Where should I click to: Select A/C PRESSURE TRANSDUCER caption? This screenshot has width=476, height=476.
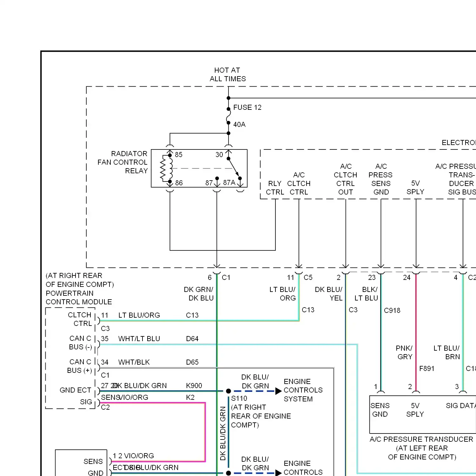click(x=421, y=439)
